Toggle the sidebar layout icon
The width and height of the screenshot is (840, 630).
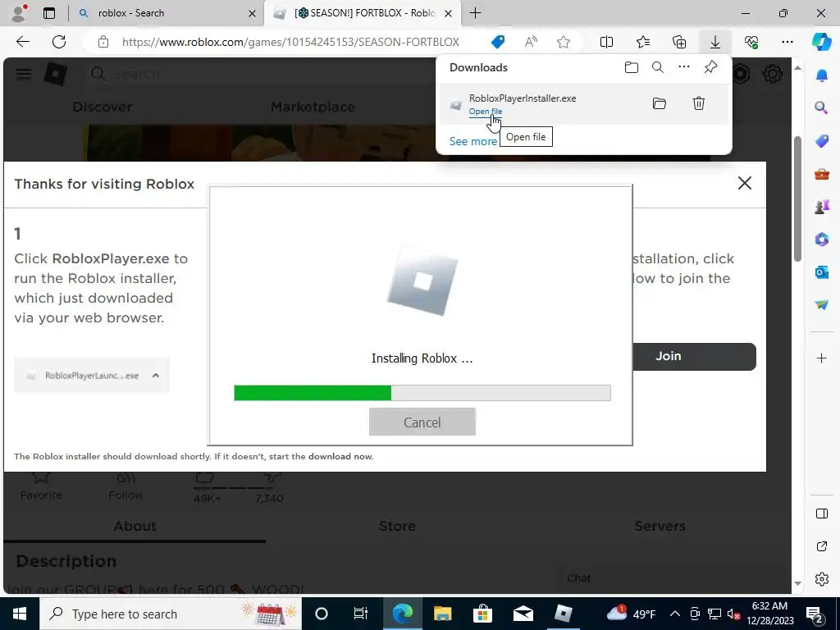coord(822,514)
